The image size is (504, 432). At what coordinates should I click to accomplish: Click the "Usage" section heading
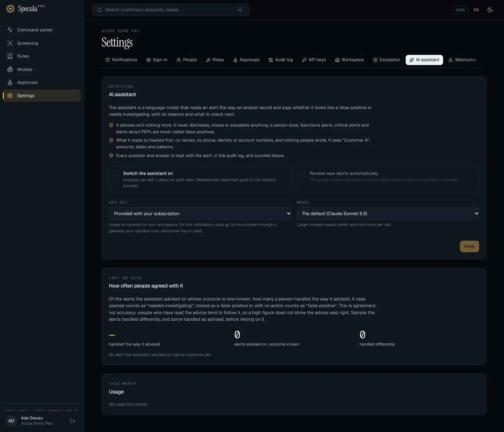tap(116, 392)
